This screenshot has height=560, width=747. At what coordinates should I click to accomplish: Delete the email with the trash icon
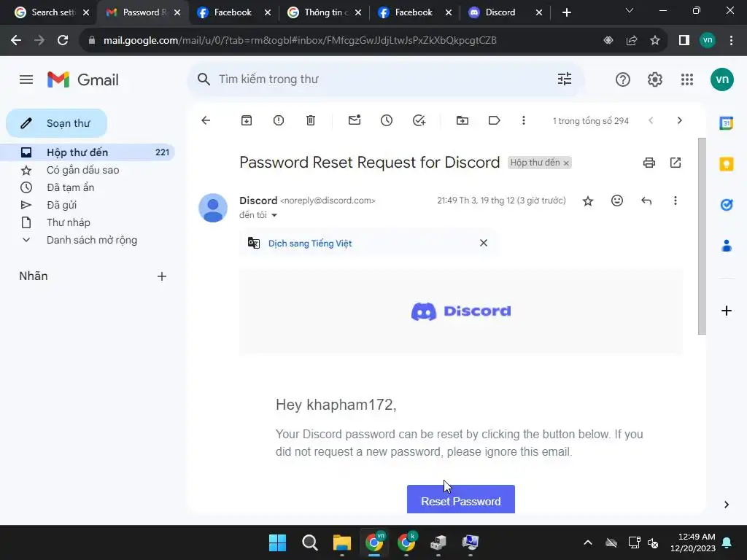311,120
